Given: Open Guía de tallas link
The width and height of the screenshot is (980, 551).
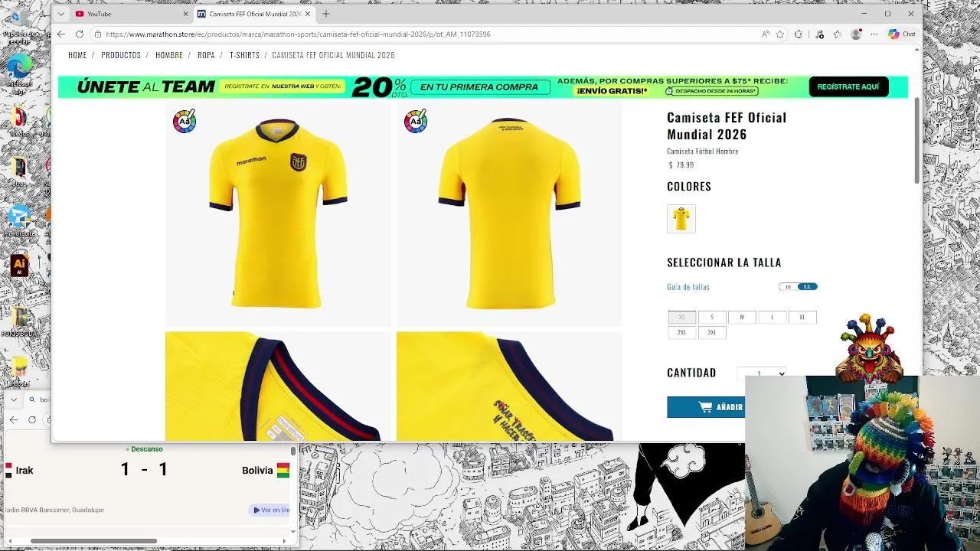Looking at the screenshot, I should pos(688,287).
